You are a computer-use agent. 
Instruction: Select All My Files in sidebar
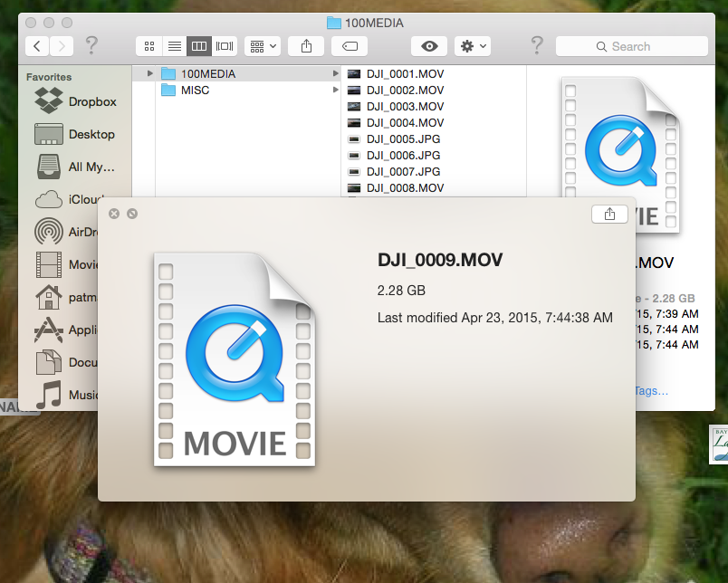point(76,167)
